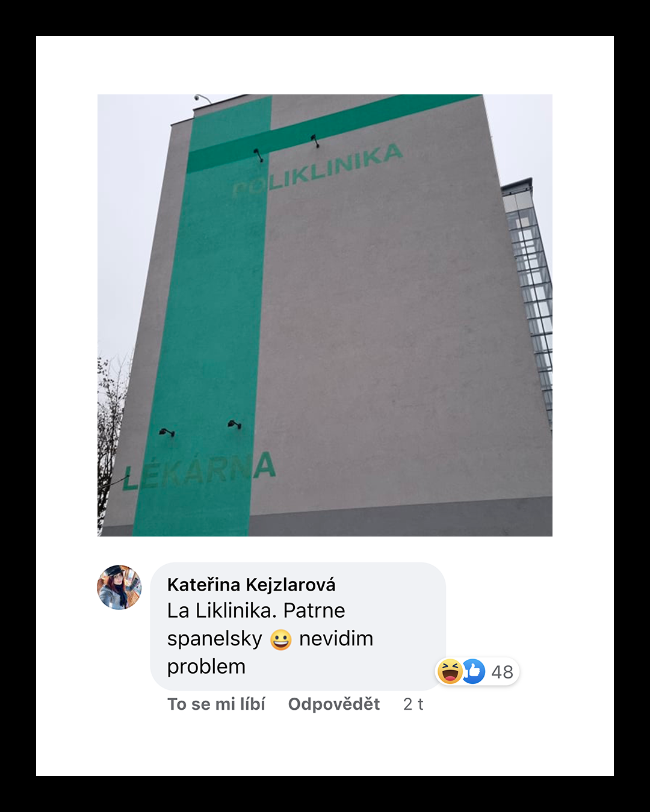Screen dimensions: 650x812
Task: Like the comment with To se mi líbí
Action: [216, 704]
